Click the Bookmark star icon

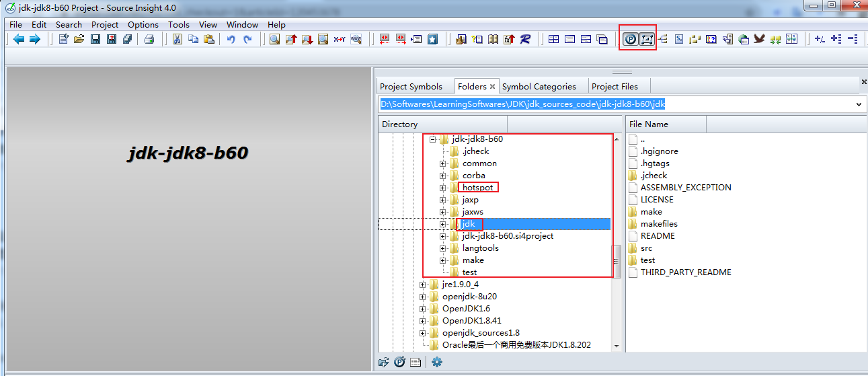tap(433, 39)
